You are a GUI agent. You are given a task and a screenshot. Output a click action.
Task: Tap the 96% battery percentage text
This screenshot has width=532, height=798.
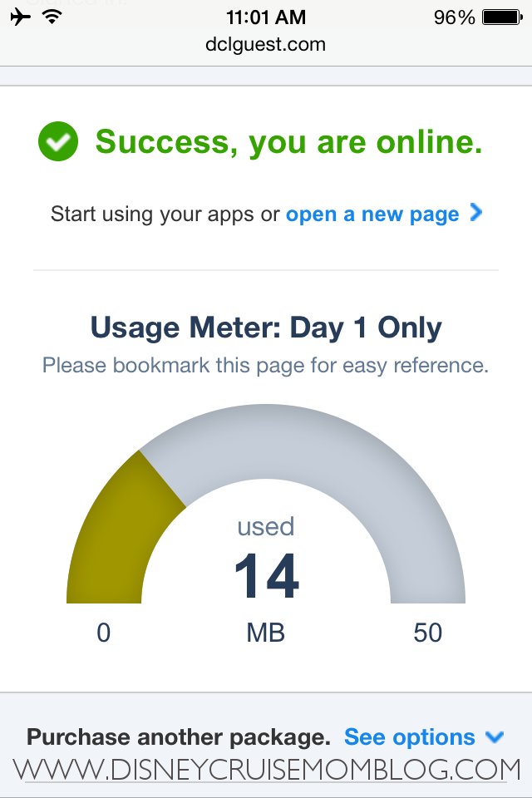click(454, 17)
